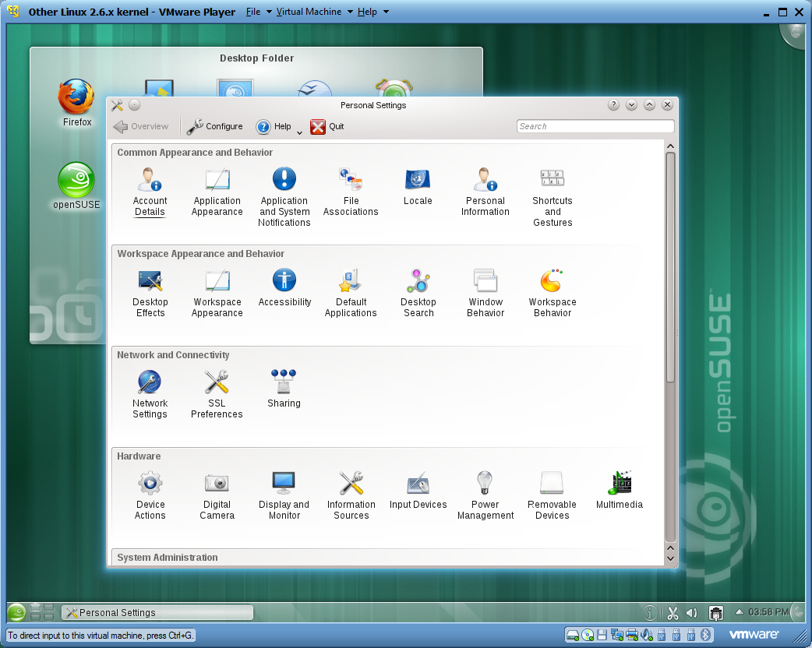Image resolution: width=812 pixels, height=648 pixels.
Task: Open Workspace Appearance settings
Action: pos(217,293)
